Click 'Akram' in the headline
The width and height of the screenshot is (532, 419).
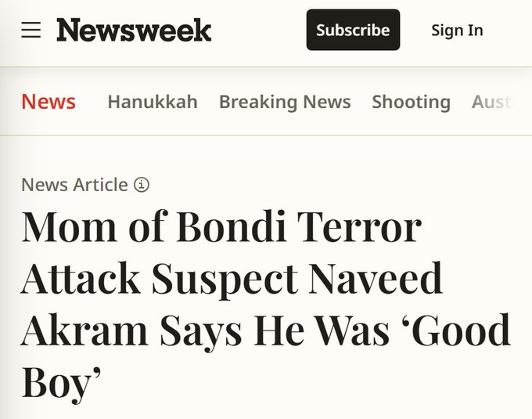(83, 331)
